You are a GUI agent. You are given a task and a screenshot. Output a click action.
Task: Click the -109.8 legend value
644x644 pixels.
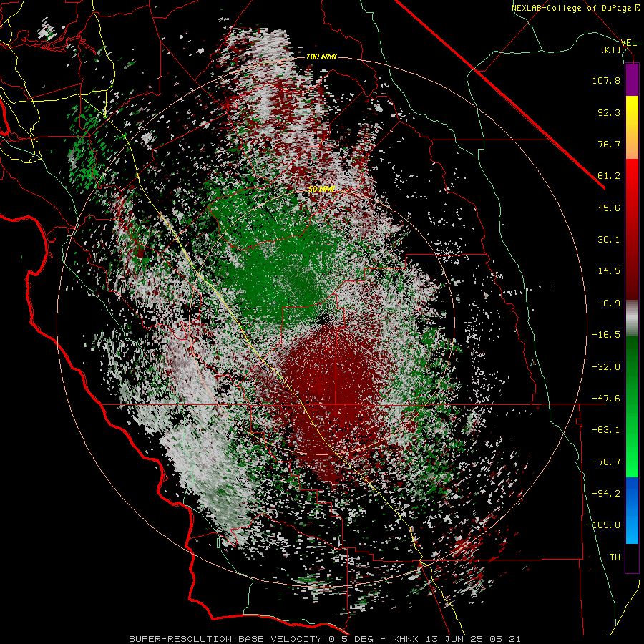603,525
